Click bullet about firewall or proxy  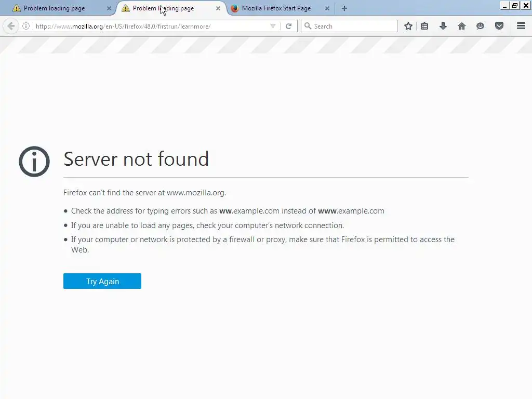click(x=262, y=245)
